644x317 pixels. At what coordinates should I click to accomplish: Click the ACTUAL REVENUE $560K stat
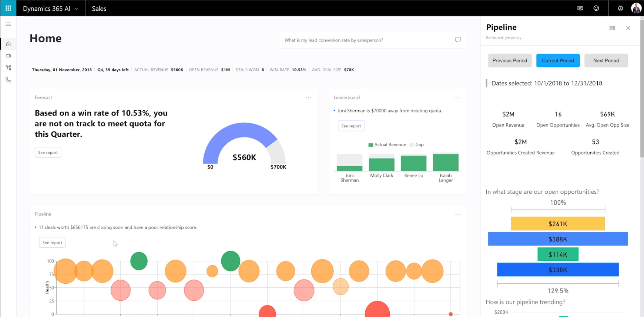[159, 70]
